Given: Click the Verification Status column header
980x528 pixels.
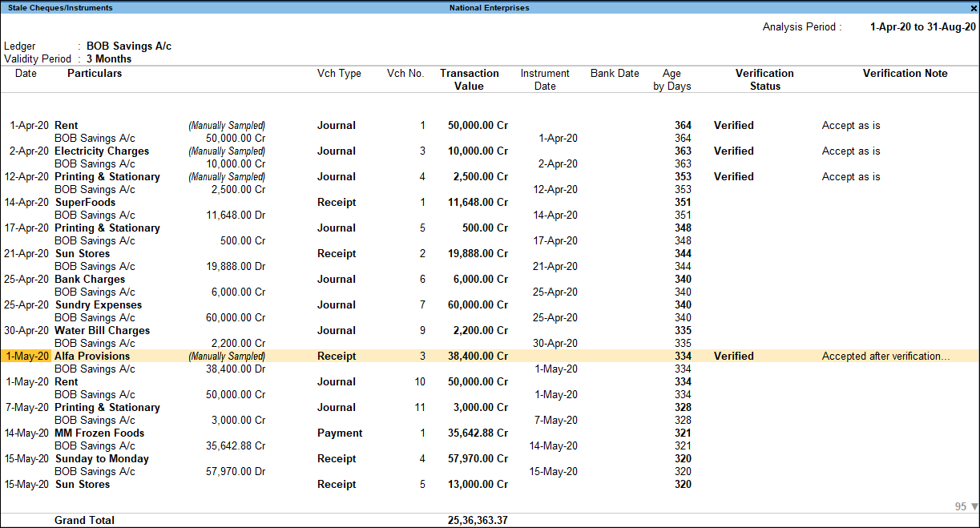Looking at the screenshot, I should [x=764, y=80].
